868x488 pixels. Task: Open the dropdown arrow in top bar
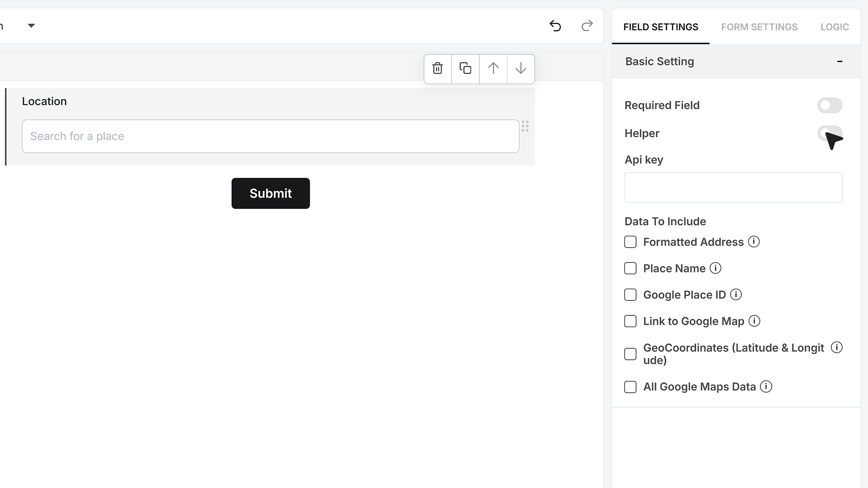pyautogui.click(x=31, y=26)
